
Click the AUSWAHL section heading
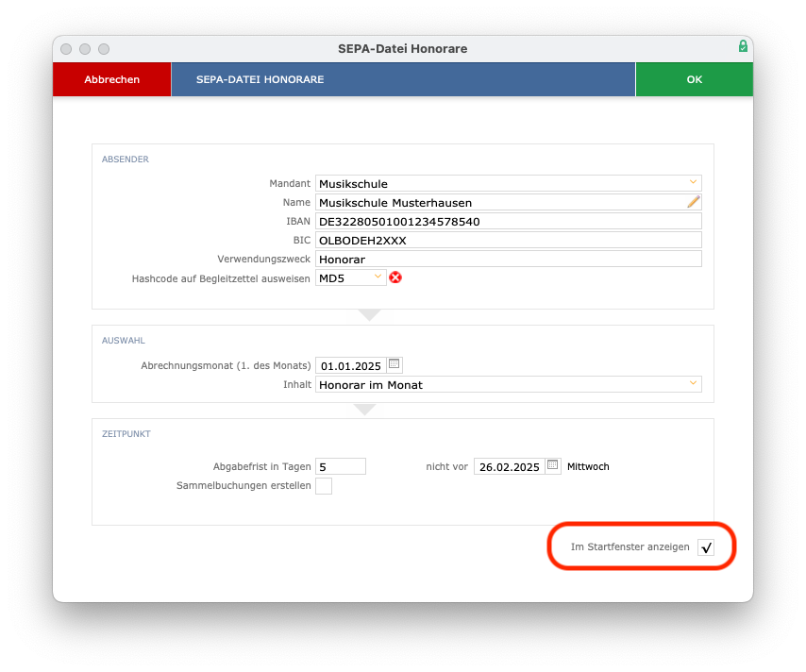pos(123,341)
